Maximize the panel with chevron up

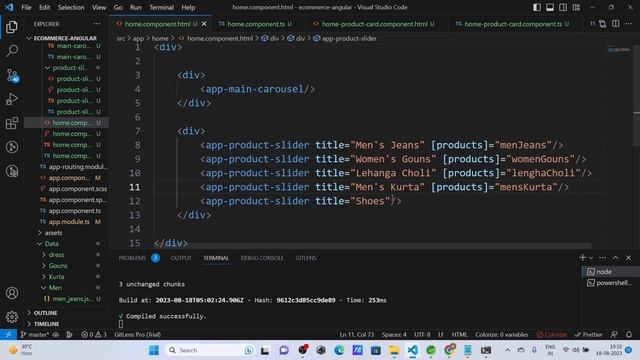616,258
